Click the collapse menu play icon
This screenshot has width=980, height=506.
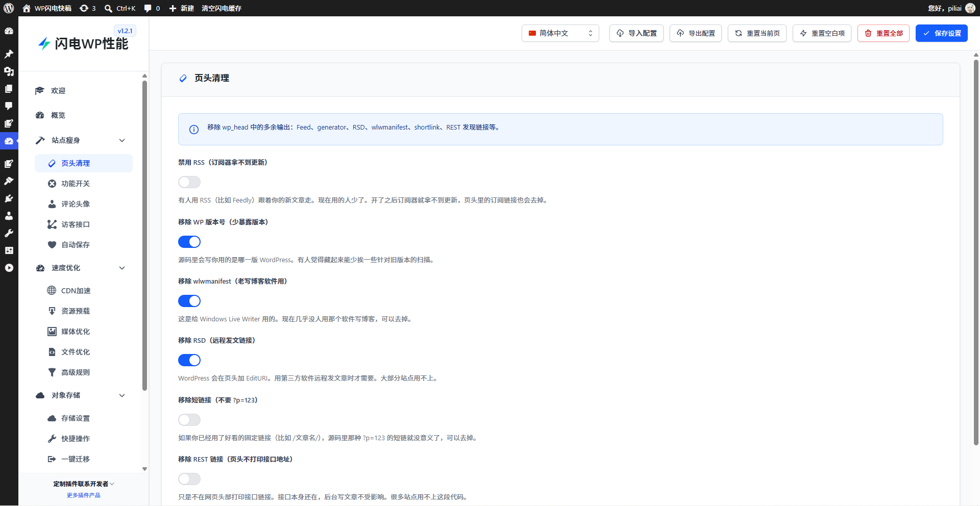[x=9, y=268]
